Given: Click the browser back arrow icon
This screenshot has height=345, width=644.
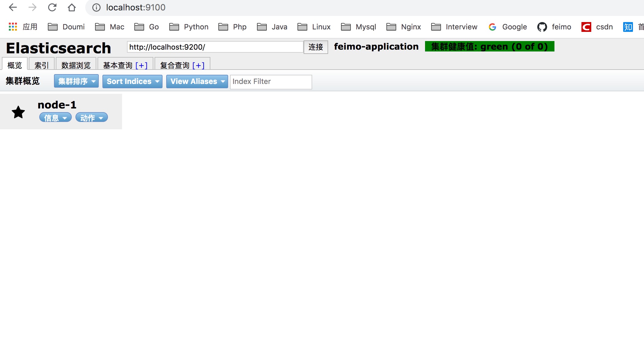Looking at the screenshot, I should click(x=13, y=7).
